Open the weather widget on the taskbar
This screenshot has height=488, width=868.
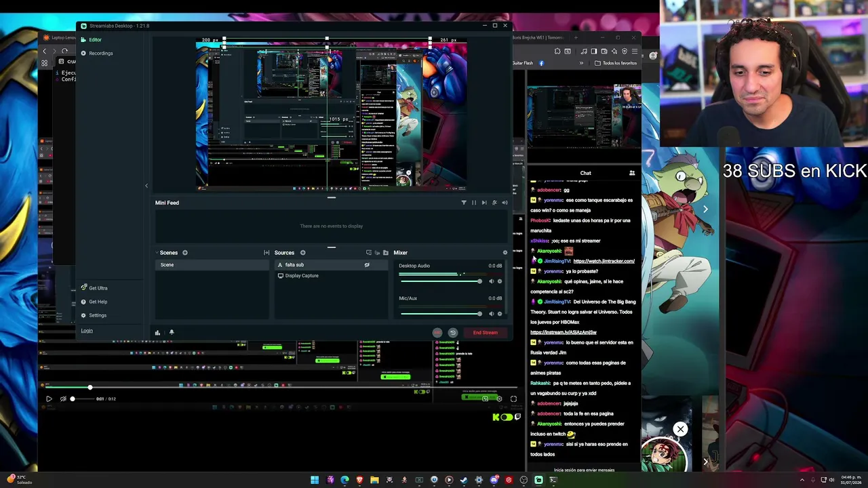(19, 480)
